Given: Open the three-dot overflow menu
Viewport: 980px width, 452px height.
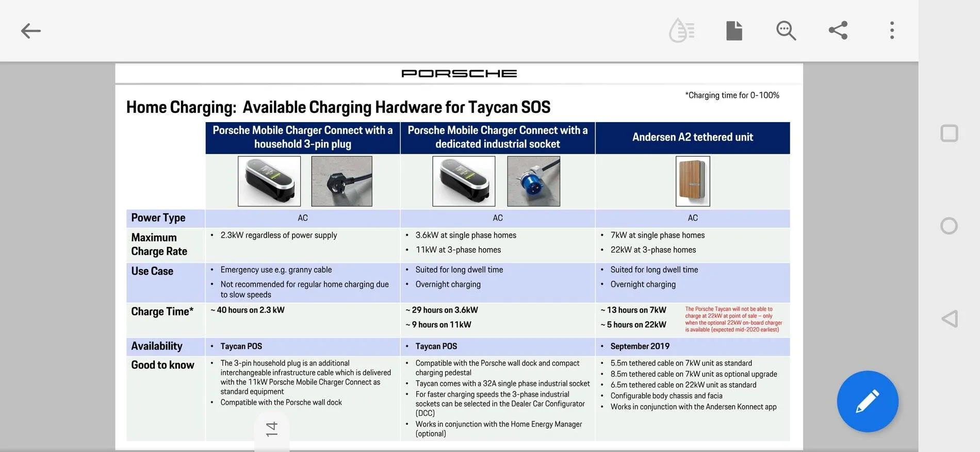Looking at the screenshot, I should (x=892, y=30).
